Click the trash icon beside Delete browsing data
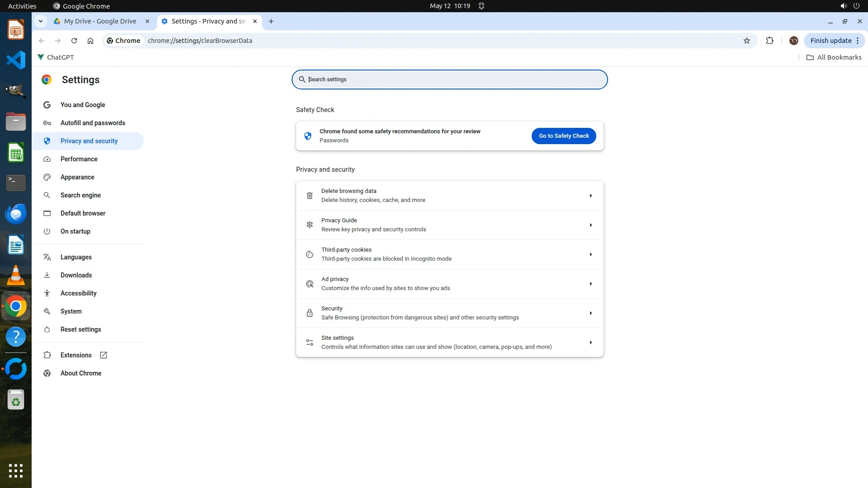The image size is (868, 488). click(x=310, y=196)
